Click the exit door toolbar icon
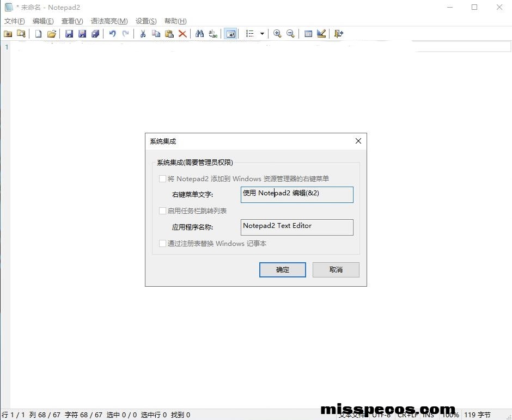Screen dimensions: 512x420 tap(339, 34)
